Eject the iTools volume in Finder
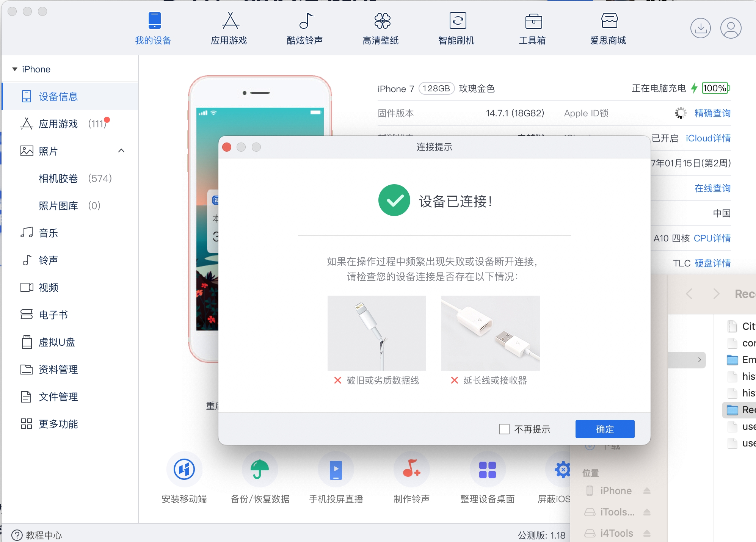Image resolution: width=756 pixels, height=542 pixels. [647, 512]
